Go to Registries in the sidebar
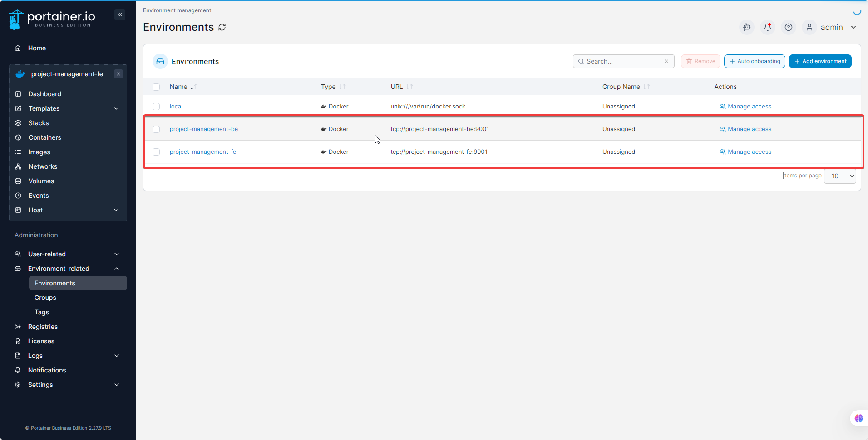 pos(43,327)
